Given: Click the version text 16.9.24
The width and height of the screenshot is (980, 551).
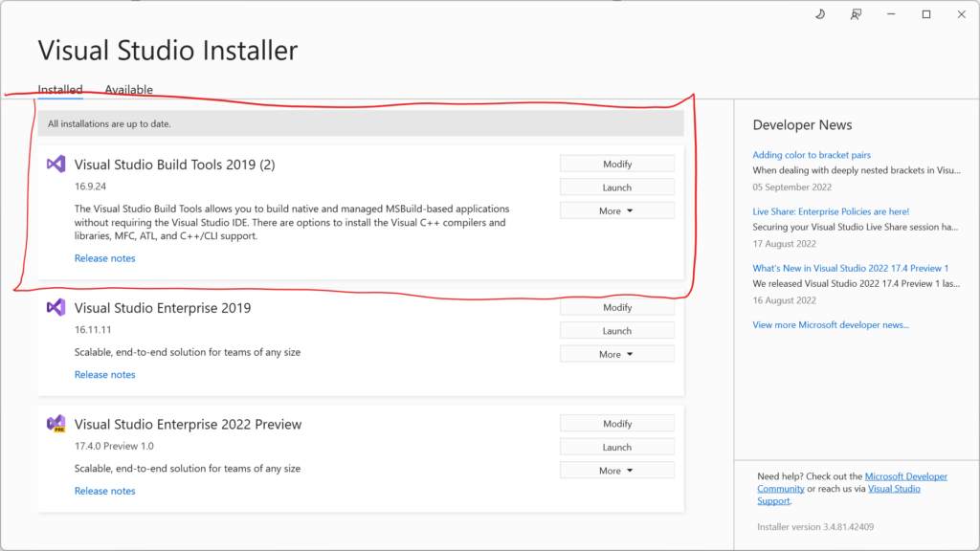Looking at the screenshot, I should pyautogui.click(x=91, y=187).
